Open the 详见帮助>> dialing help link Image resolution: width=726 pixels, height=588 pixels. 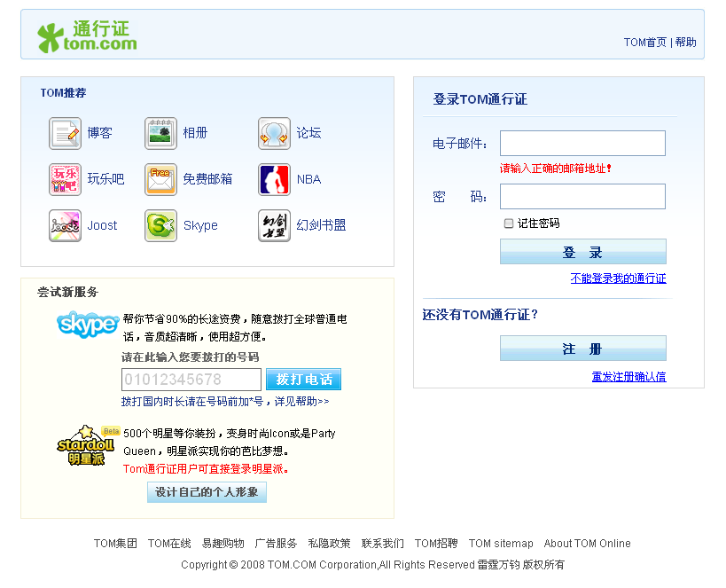tap(302, 401)
